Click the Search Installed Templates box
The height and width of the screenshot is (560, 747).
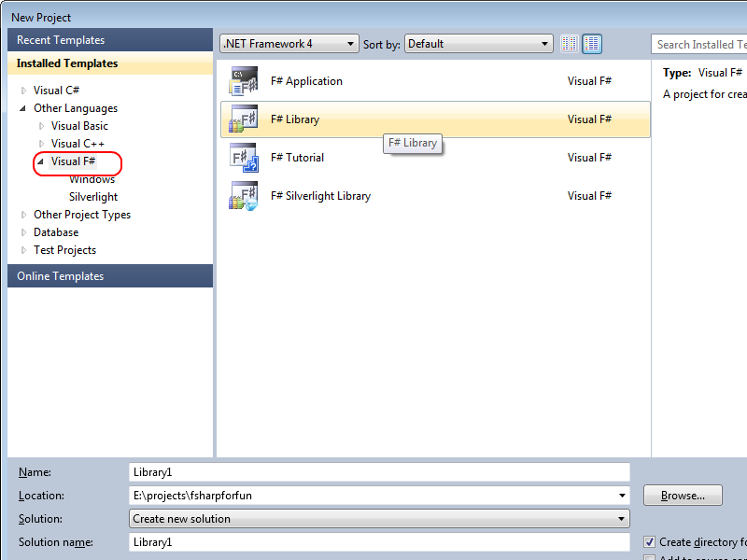pos(698,44)
